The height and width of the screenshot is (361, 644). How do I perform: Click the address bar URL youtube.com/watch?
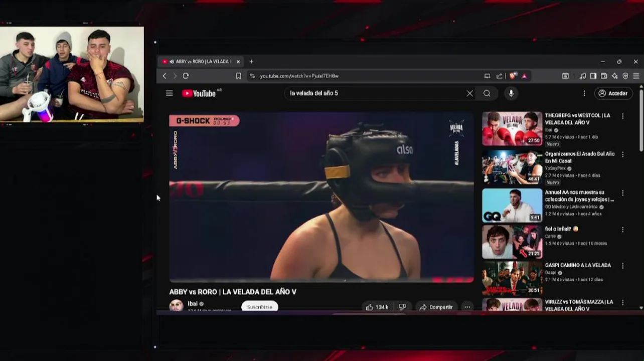click(x=299, y=76)
